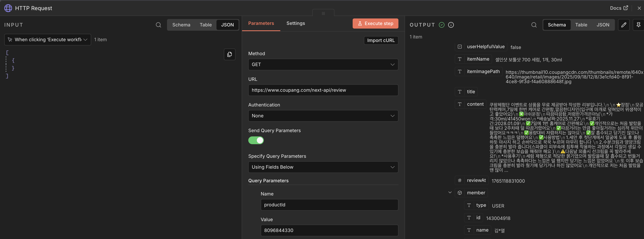The image size is (644, 239).
Task: Open search in the INPUT panel
Action: (158, 25)
